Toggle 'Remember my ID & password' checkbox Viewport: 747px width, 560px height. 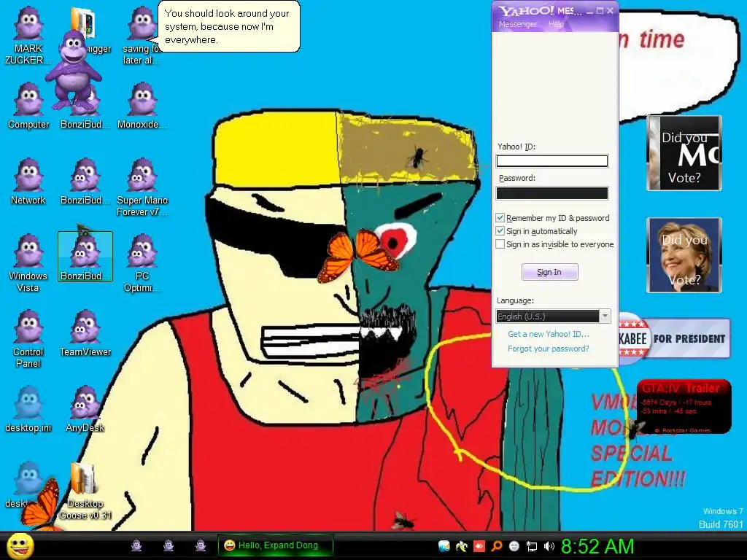pyautogui.click(x=500, y=218)
